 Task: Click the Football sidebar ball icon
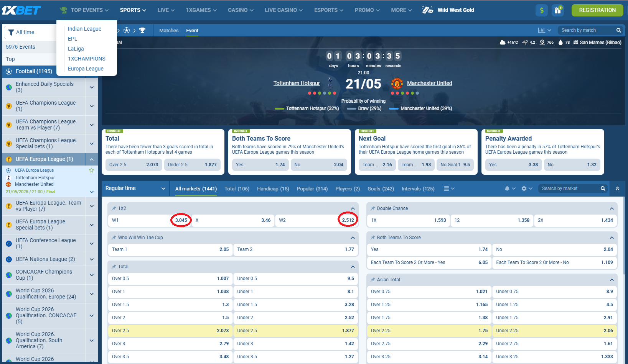(9, 72)
